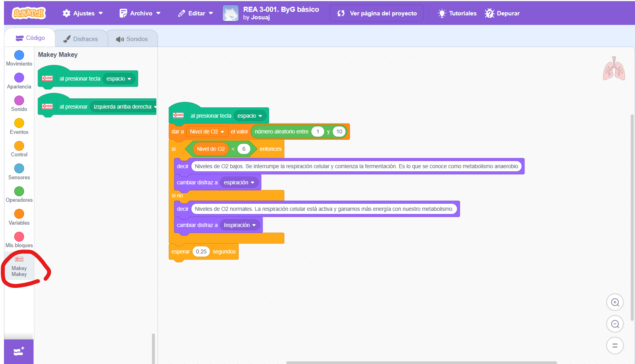Switch to the Disfraces tab
This screenshot has width=635, height=364.
(x=81, y=39)
